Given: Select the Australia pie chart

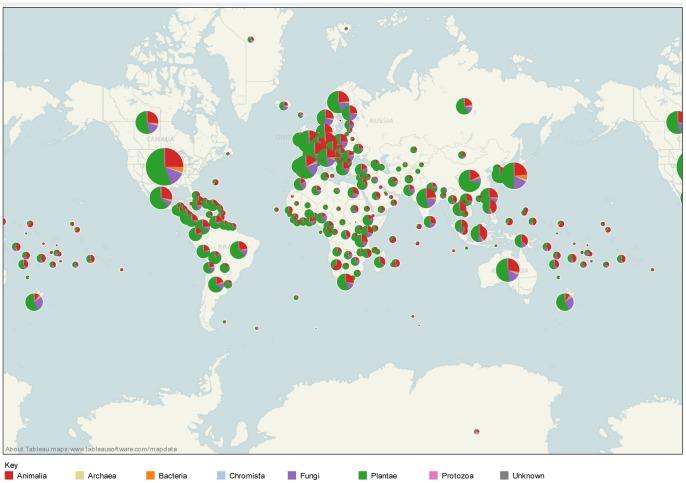Looking at the screenshot, I should (x=508, y=270).
